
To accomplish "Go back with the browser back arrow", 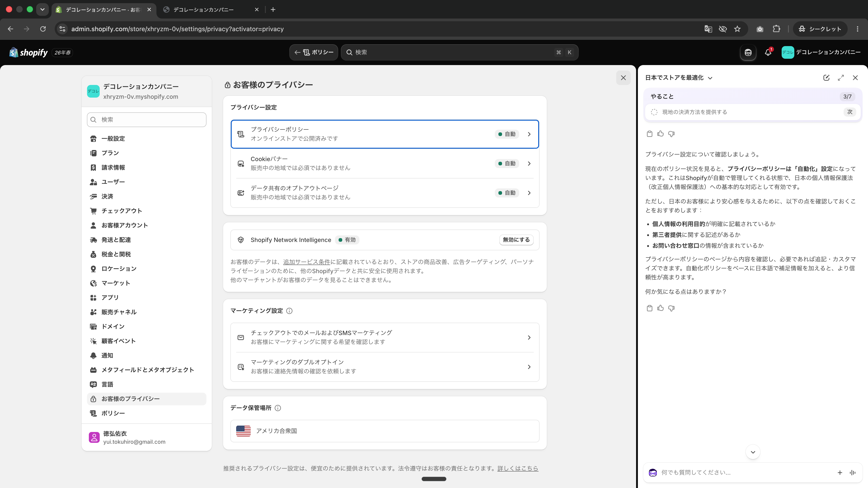I will (x=10, y=29).
